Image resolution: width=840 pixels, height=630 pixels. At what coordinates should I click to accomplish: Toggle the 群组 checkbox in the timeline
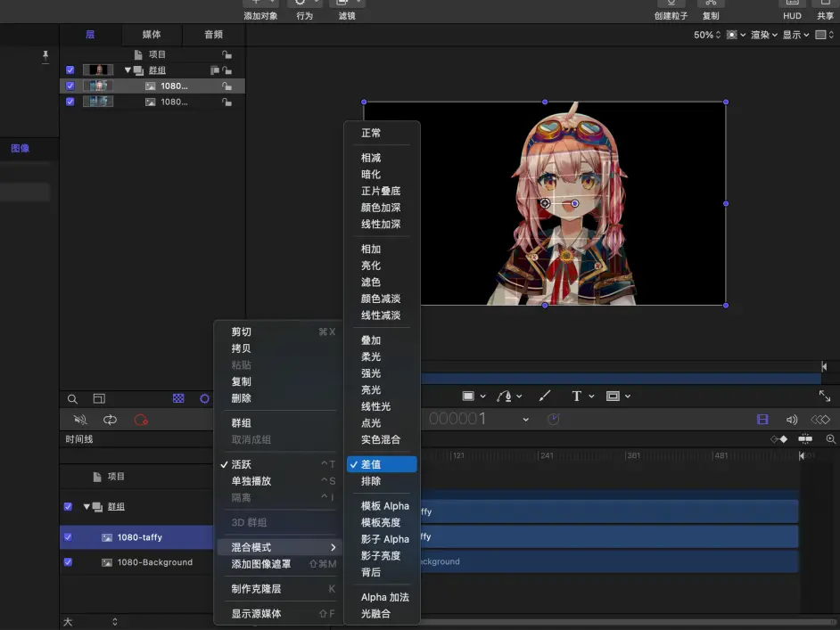(x=68, y=506)
